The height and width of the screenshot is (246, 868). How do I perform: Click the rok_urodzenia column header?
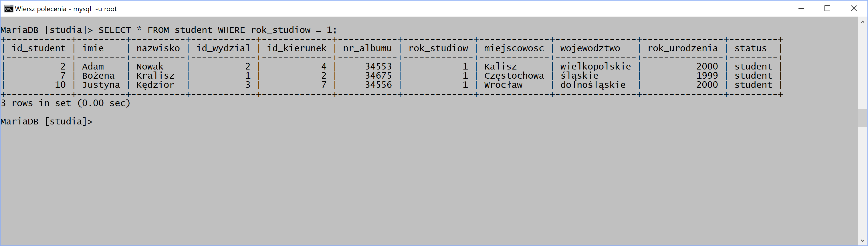683,48
